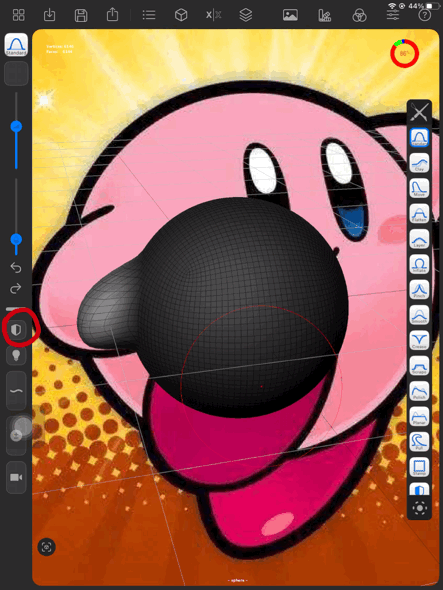Select the Flatten brush
The image size is (443, 590).
419,213
